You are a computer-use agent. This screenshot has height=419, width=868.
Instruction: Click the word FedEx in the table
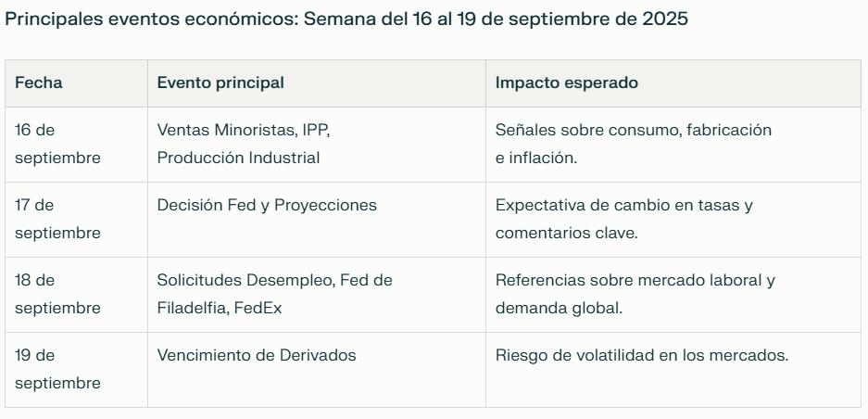pyautogui.click(x=258, y=308)
